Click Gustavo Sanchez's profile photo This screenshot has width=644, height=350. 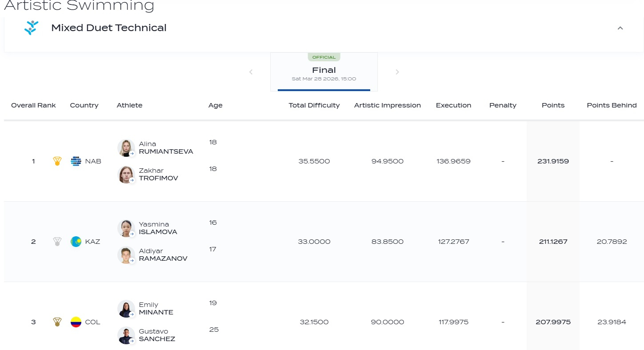[x=126, y=335]
